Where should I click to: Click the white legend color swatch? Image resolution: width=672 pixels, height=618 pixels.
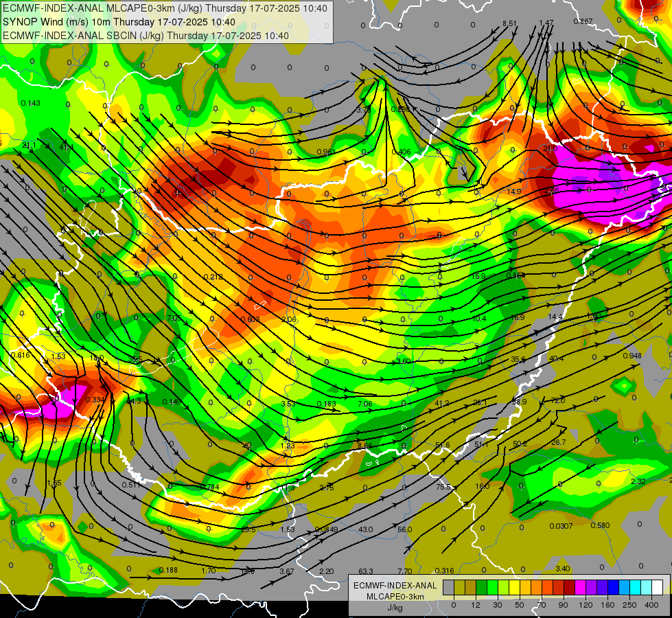pos(658,588)
